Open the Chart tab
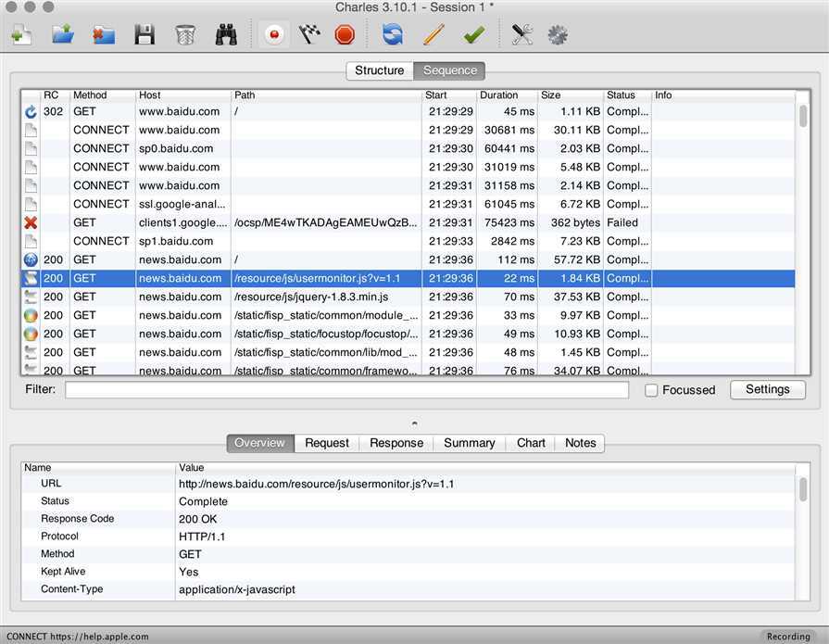The width and height of the screenshot is (829, 644). tap(531, 443)
